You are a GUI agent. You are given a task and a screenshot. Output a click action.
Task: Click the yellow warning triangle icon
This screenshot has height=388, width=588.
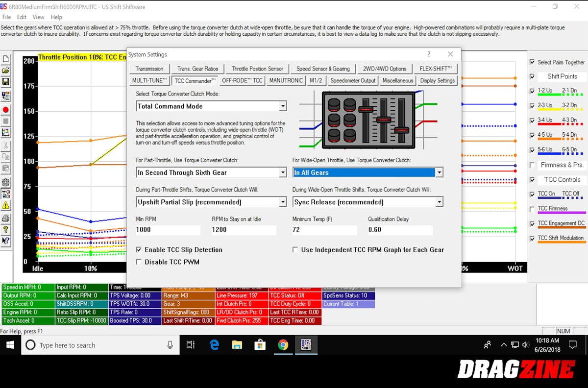pos(6,205)
